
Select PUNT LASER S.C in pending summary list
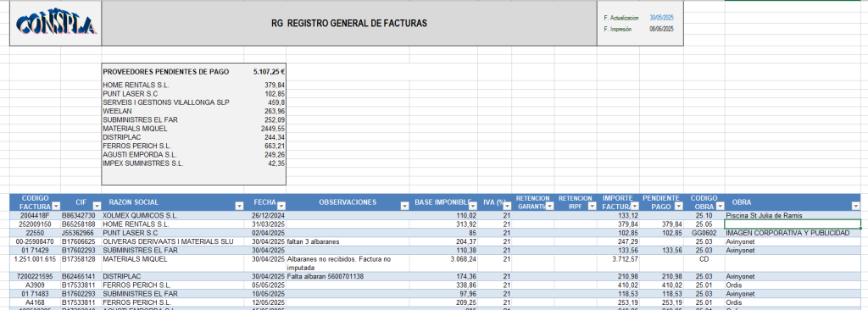click(x=131, y=94)
